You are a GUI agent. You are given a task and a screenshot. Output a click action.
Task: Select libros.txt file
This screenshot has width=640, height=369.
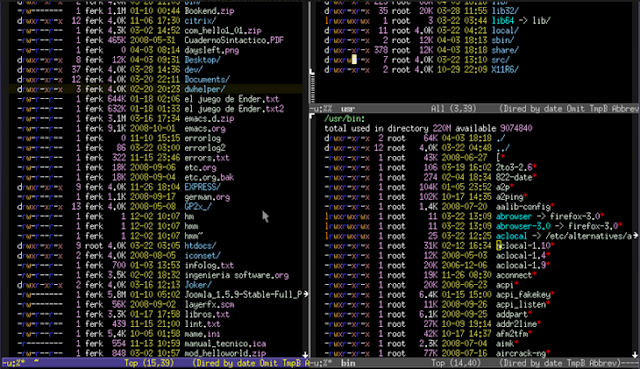click(x=207, y=315)
